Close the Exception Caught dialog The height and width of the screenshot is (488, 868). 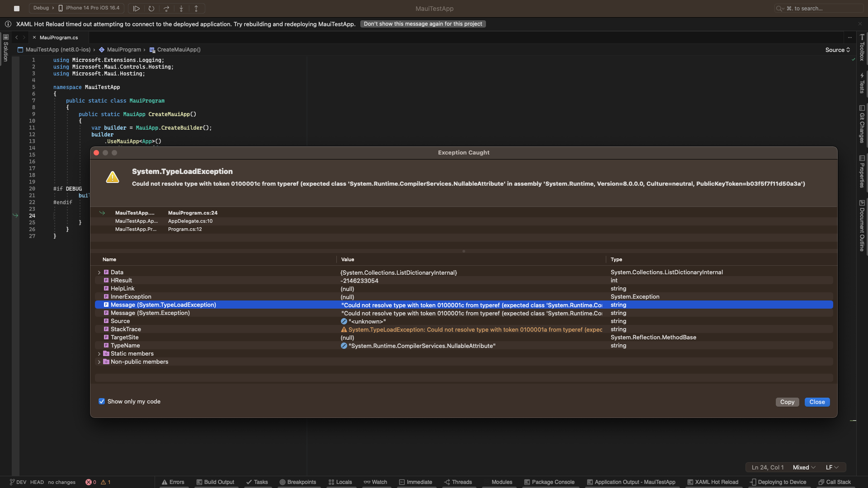click(x=817, y=402)
